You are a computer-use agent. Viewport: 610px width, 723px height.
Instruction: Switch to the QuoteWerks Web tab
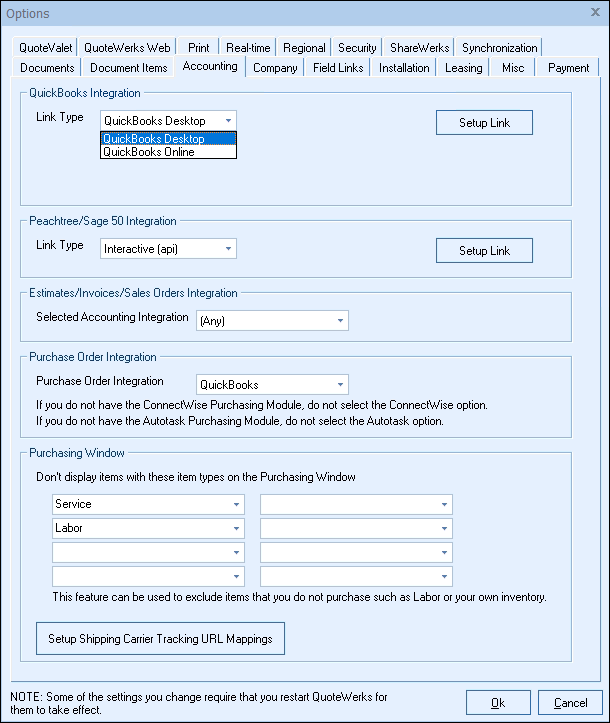(127, 47)
